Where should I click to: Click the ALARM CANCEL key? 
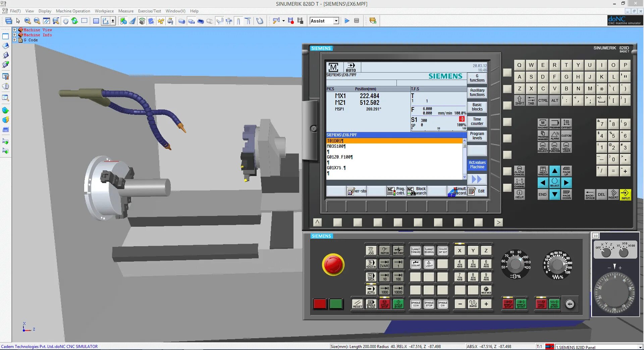[x=519, y=171]
